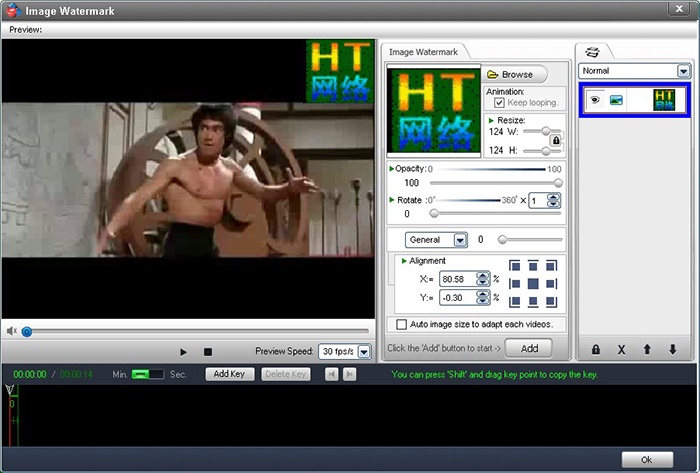Viewport: 700px width, 473px height.
Task: Open the Preview Speed dropdown
Action: (364, 352)
